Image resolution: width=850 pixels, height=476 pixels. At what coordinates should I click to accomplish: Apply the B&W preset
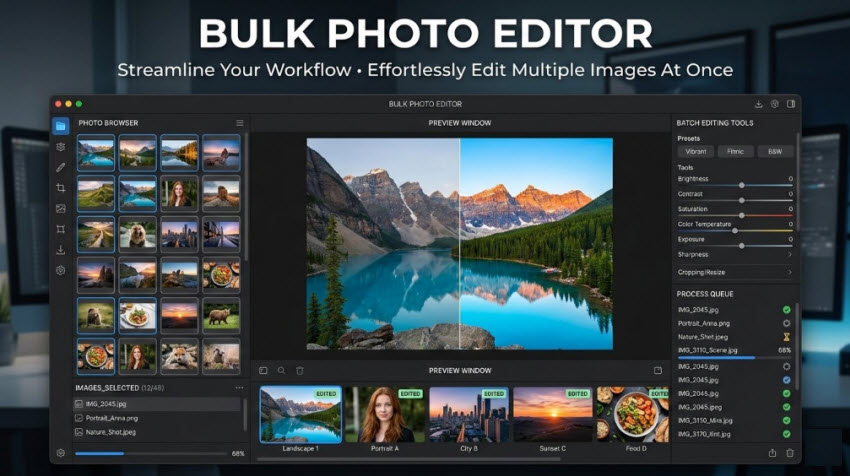[x=775, y=152]
